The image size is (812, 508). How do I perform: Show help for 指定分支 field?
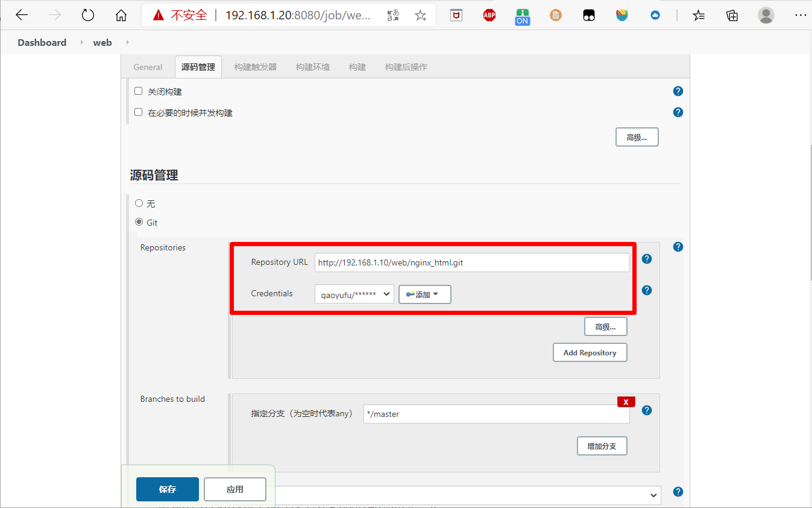[647, 410]
